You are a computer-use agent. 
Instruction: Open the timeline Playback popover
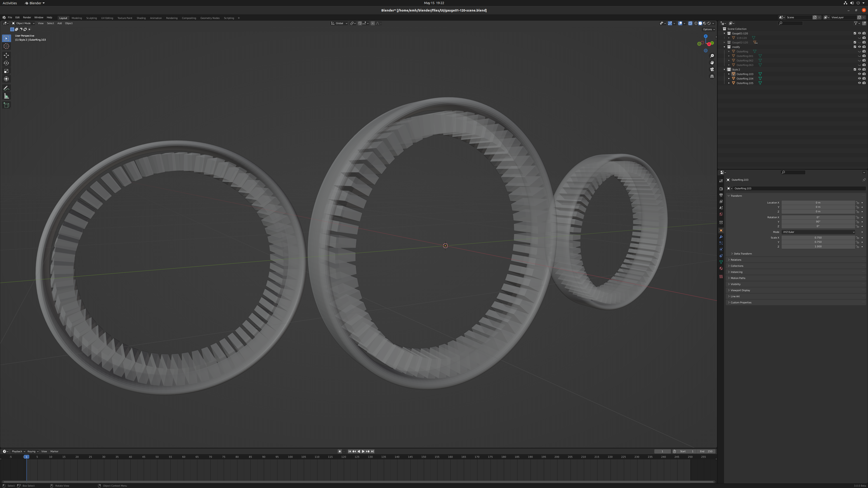(18, 451)
